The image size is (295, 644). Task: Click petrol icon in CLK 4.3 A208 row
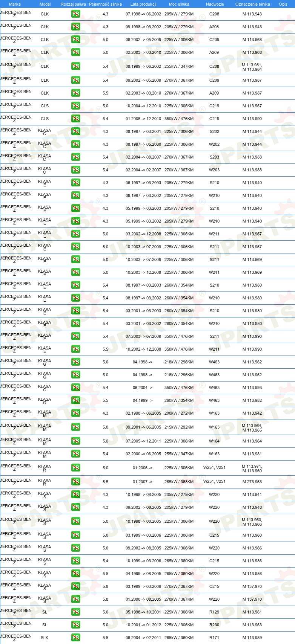click(75, 27)
